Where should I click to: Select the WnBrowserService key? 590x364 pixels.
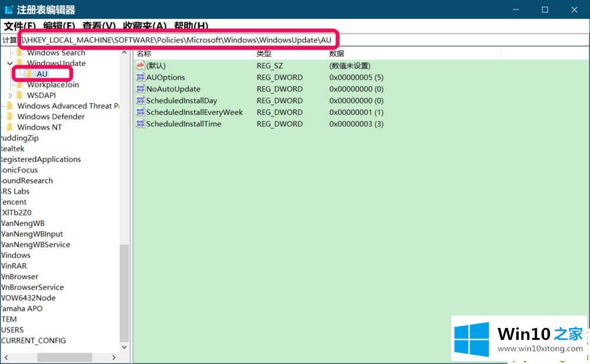point(32,287)
